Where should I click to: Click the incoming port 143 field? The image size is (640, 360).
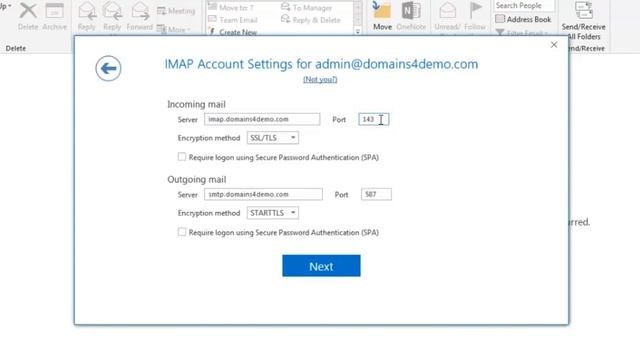[374, 119]
